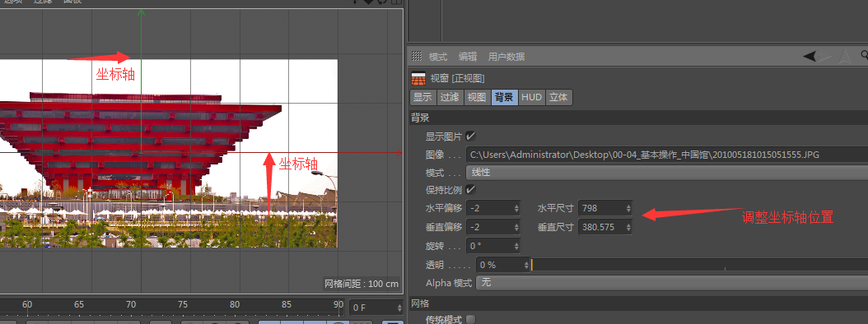This screenshot has height=324, width=868.
Task: Switch to the 立体 tab
Action: [558, 97]
